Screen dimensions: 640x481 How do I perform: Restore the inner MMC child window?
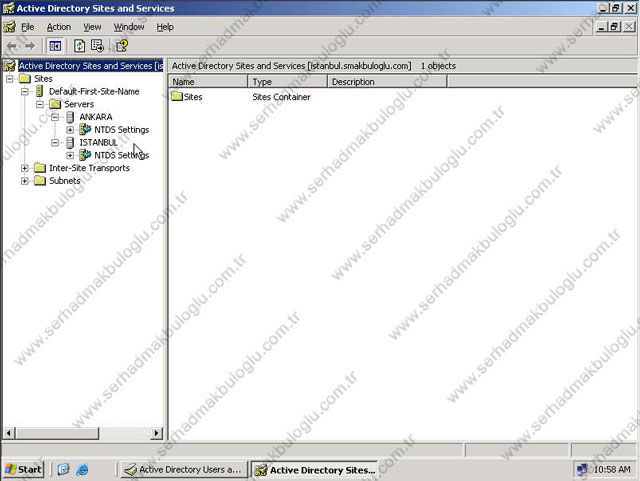pyautogui.click(x=615, y=27)
